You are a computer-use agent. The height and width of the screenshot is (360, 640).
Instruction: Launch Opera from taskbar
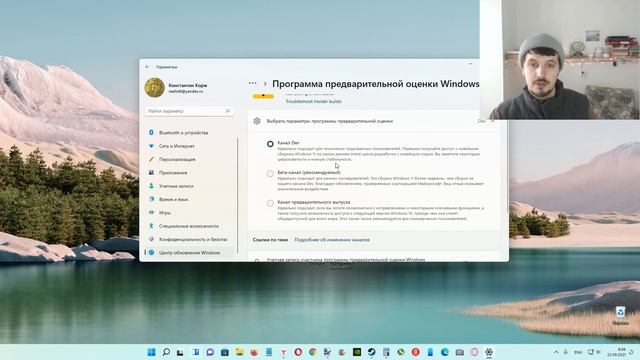pyautogui.click(x=298, y=352)
